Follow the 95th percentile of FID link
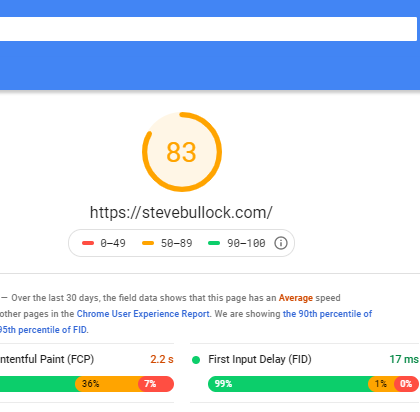The height and width of the screenshot is (412, 420). 43,330
